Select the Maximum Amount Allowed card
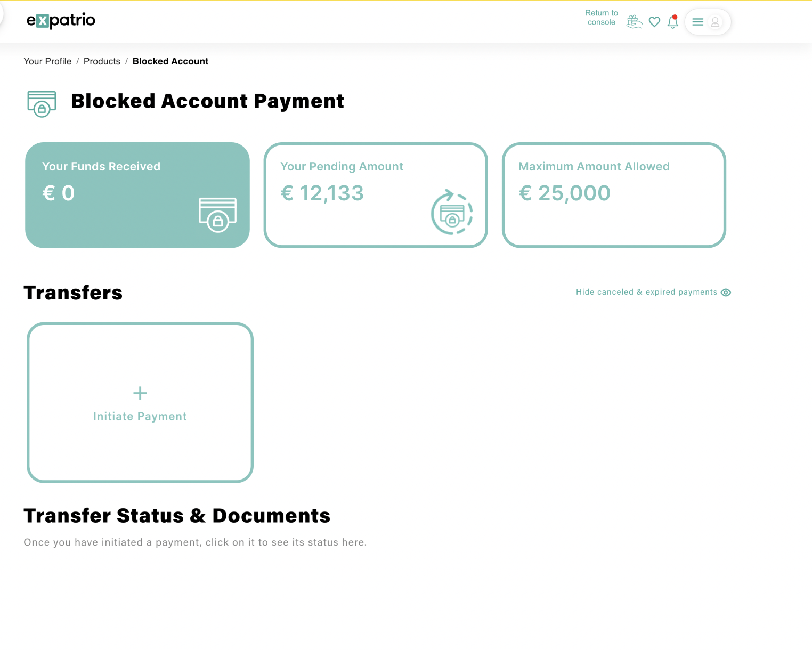The image size is (812, 650). click(614, 195)
